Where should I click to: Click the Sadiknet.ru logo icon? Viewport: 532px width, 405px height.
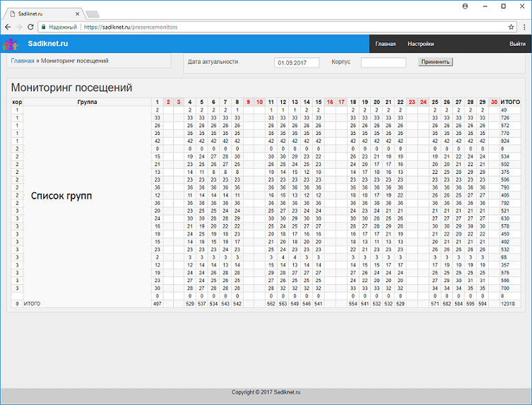pyautogui.click(x=10, y=44)
